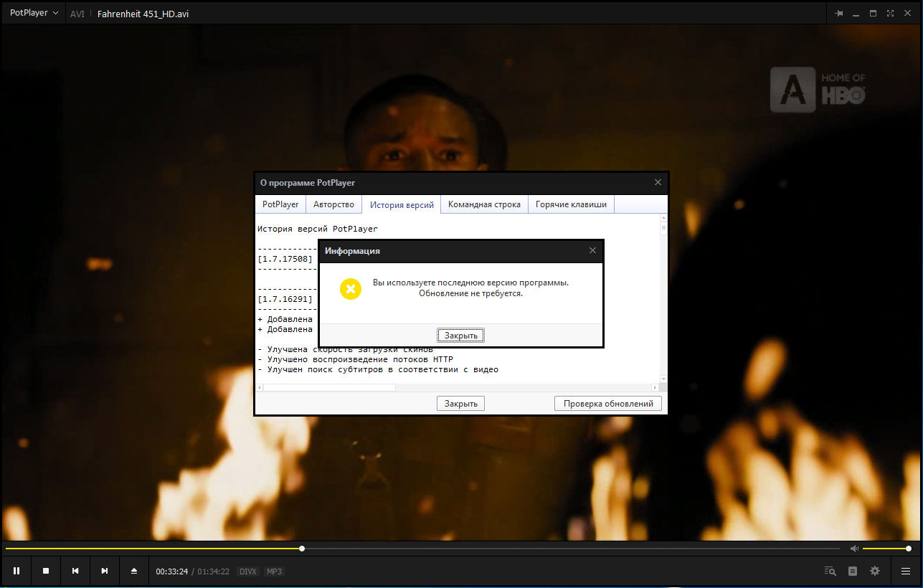Click version entry [1.7.16291]
Viewport: 923px width, 588px height.
coord(285,299)
